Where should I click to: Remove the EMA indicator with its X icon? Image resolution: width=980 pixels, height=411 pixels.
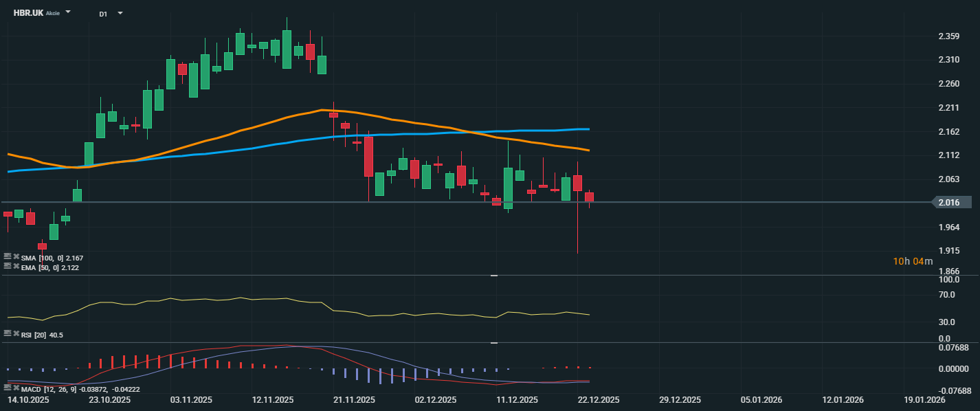(16, 267)
